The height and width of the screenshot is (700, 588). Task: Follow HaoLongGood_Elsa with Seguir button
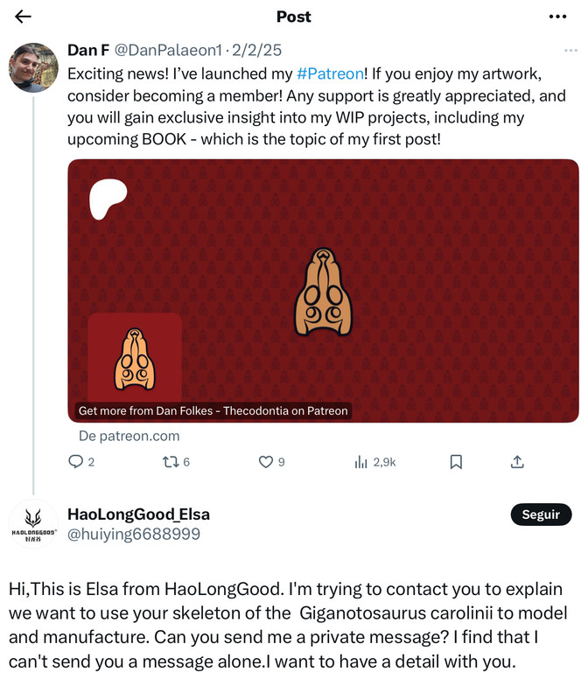[x=541, y=514]
